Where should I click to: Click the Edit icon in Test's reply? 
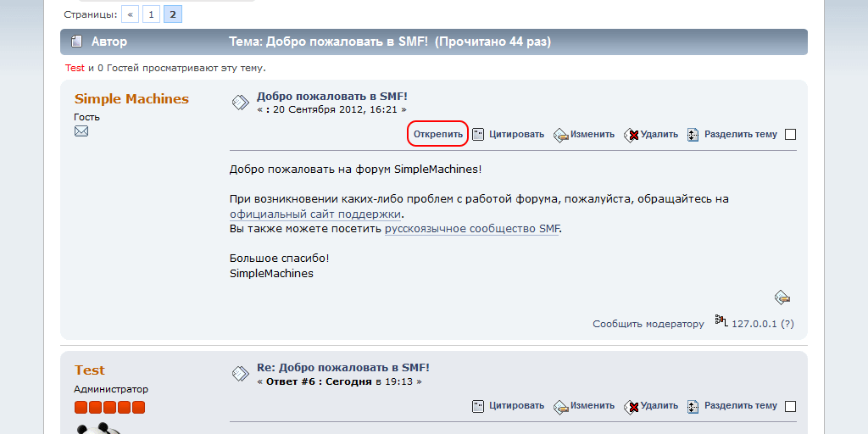(x=560, y=406)
